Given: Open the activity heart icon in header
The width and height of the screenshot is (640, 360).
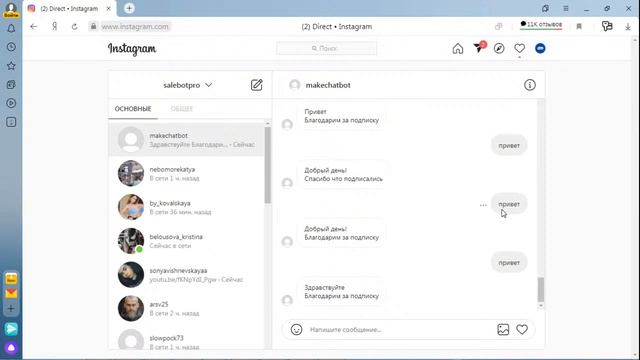Looking at the screenshot, I should coord(519,49).
